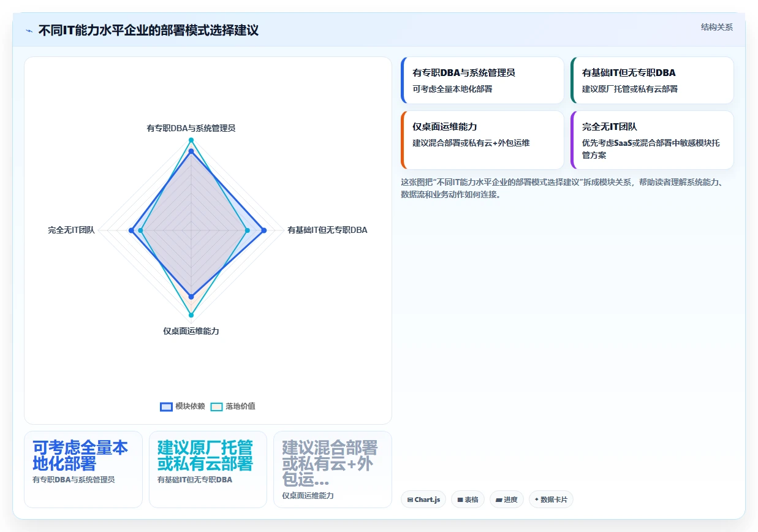The height and width of the screenshot is (532, 758).
Task: Click the page title 不同IT能力水平企业的部署模式选择建议
Action: pyautogui.click(x=148, y=30)
